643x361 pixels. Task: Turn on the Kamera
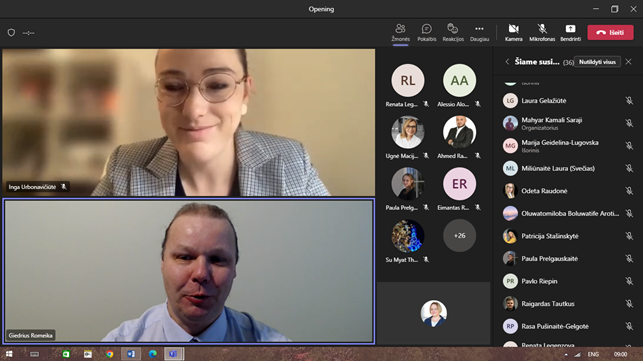[513, 32]
